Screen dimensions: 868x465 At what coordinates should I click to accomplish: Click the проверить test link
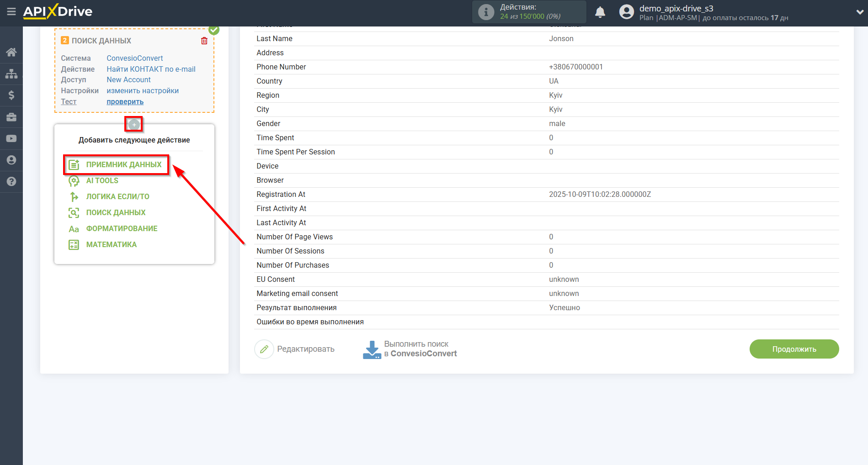coord(125,102)
